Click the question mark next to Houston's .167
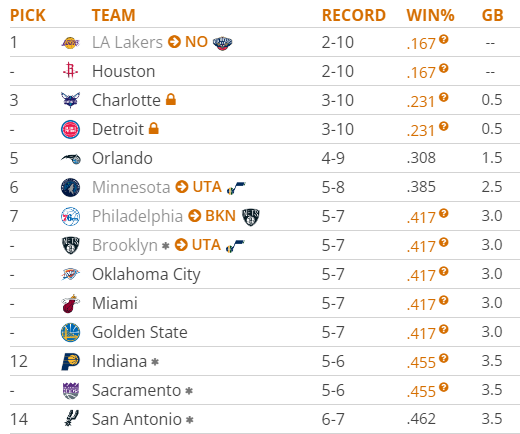This screenshot has width=520, height=434. 443,68
